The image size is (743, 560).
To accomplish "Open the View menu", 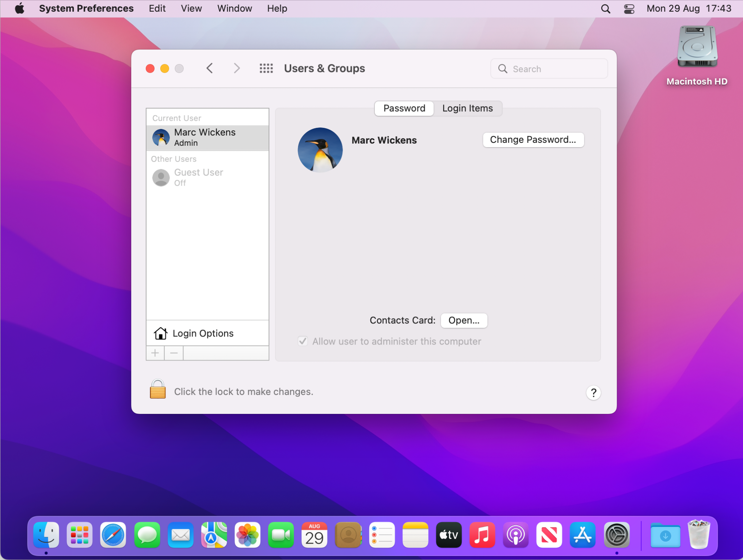I will click(191, 8).
